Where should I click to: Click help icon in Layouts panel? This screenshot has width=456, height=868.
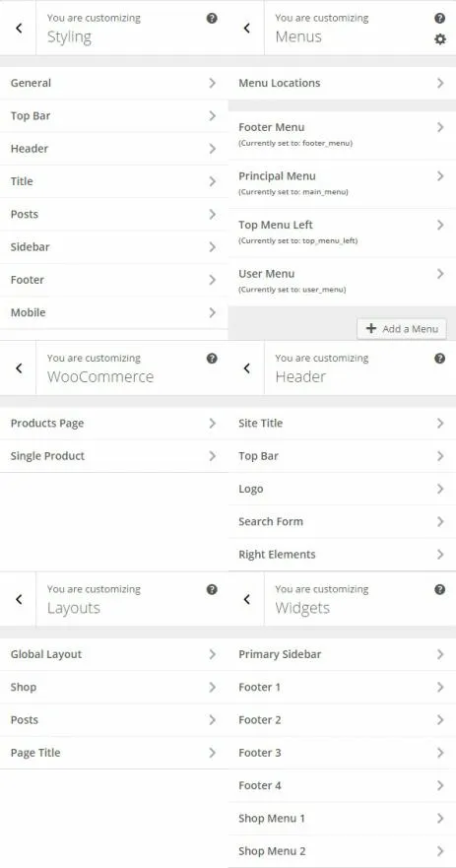(x=212, y=589)
